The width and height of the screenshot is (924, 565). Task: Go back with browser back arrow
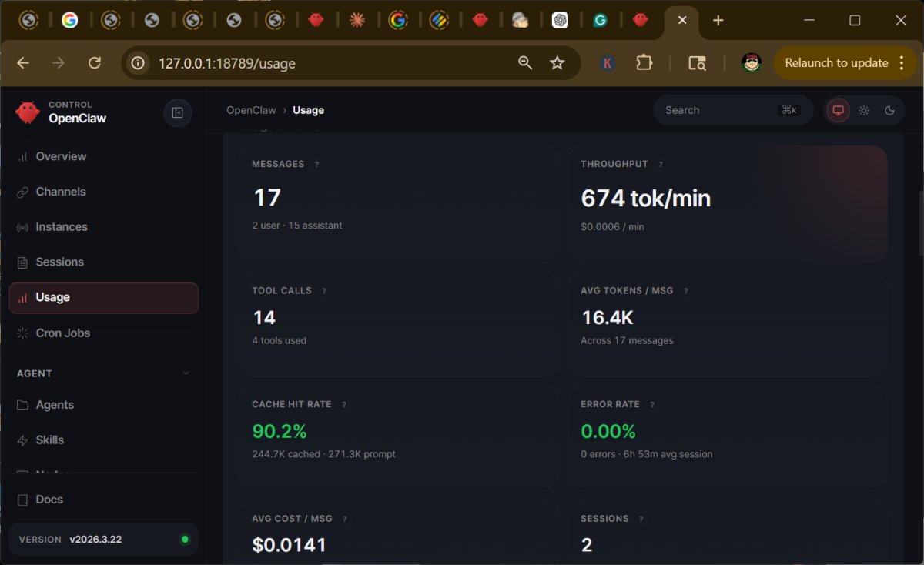pyautogui.click(x=23, y=63)
